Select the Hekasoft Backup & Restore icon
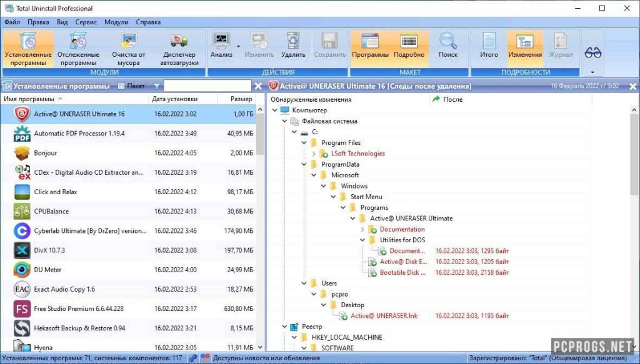640x364 pixels. tap(22, 328)
